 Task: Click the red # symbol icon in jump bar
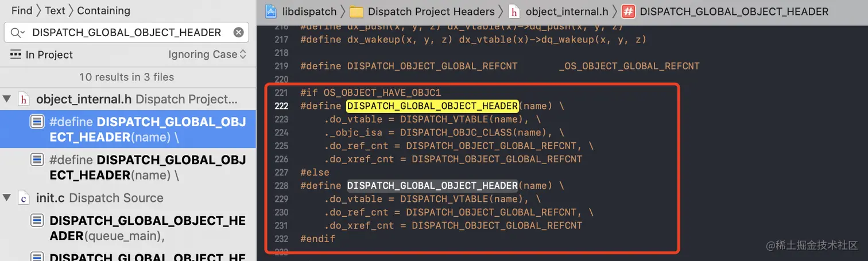click(x=628, y=11)
